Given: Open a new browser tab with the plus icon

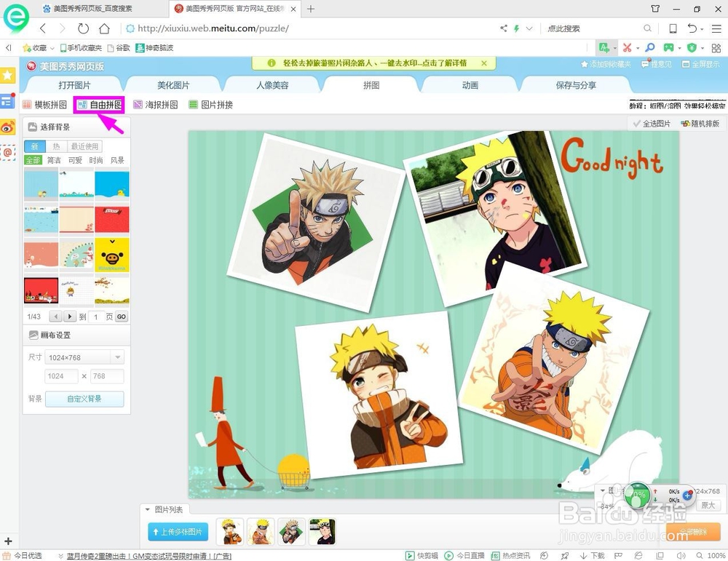Looking at the screenshot, I should (x=311, y=9).
